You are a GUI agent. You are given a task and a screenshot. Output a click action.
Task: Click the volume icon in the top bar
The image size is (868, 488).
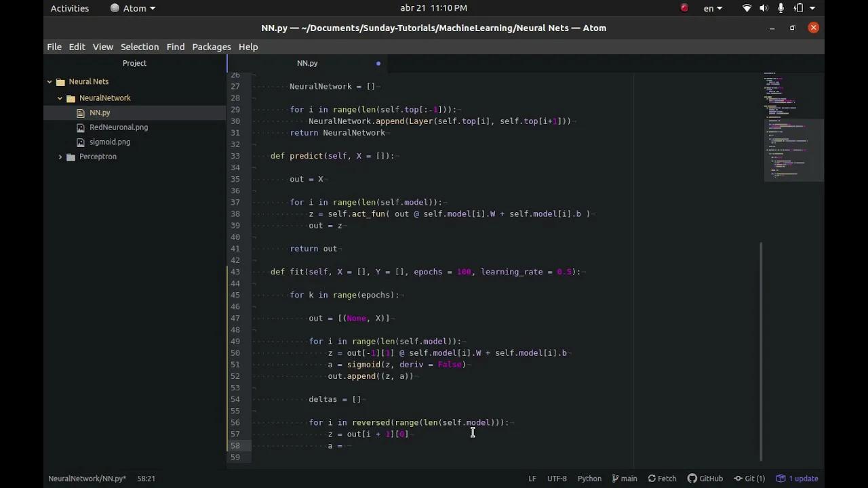(x=764, y=8)
